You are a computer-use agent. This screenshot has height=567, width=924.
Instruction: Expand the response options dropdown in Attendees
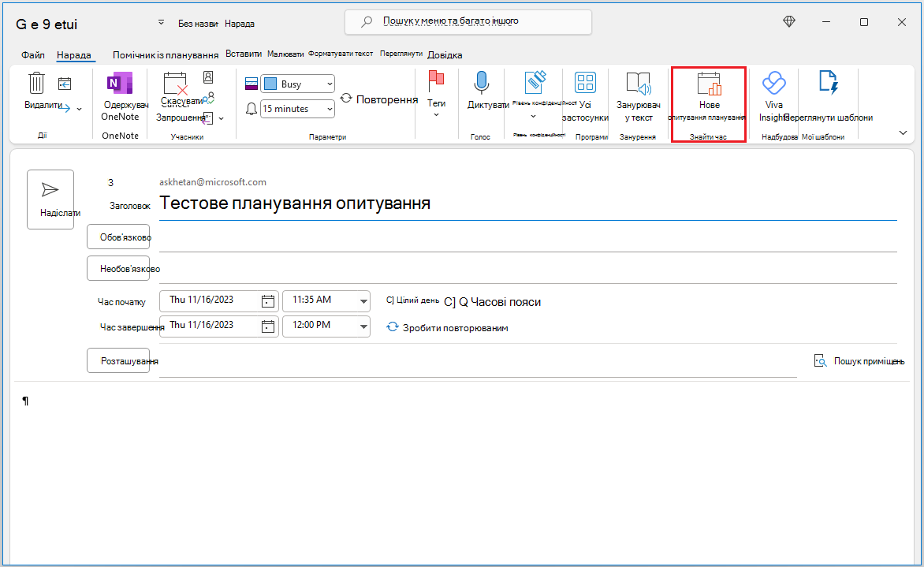(x=221, y=118)
